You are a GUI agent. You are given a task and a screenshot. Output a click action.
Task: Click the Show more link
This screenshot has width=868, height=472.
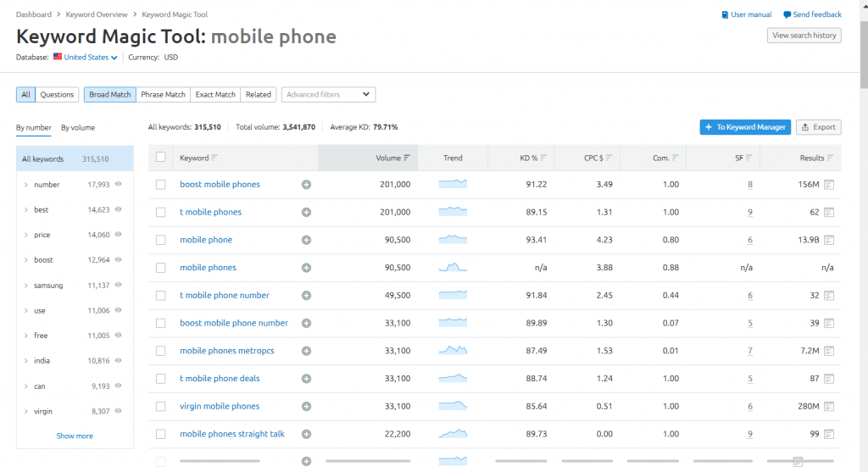75,436
